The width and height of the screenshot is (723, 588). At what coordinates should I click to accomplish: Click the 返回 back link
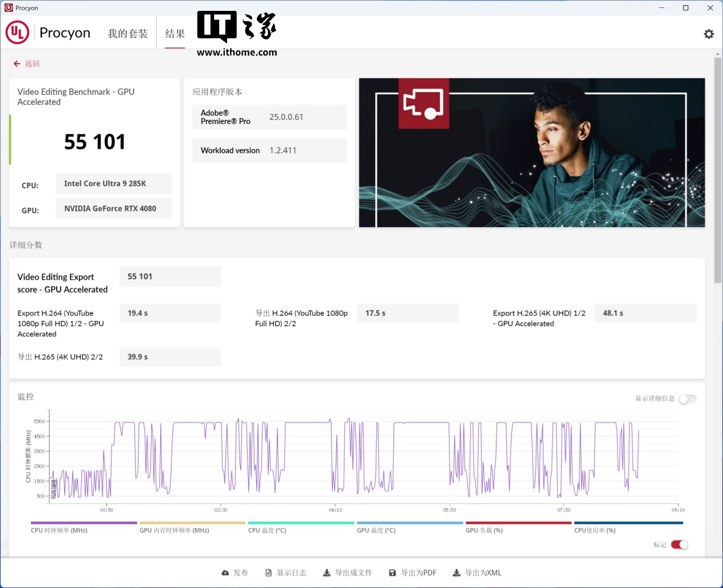pos(33,64)
